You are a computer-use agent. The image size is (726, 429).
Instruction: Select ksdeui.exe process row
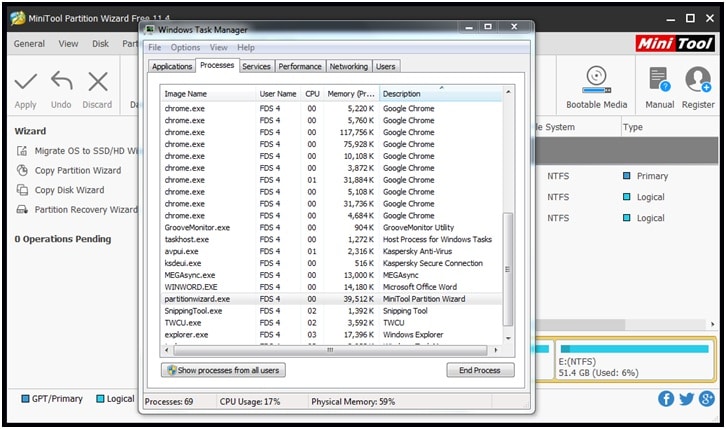point(331,263)
